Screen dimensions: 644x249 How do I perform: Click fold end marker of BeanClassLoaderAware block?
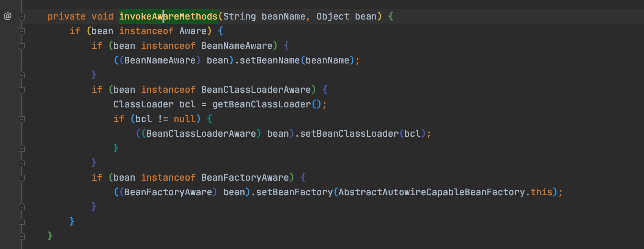[22, 163]
